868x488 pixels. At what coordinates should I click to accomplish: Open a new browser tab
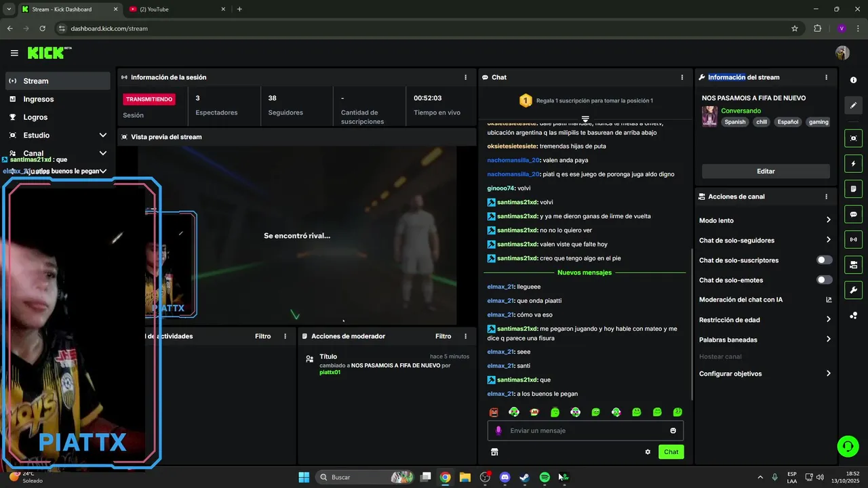coord(239,9)
